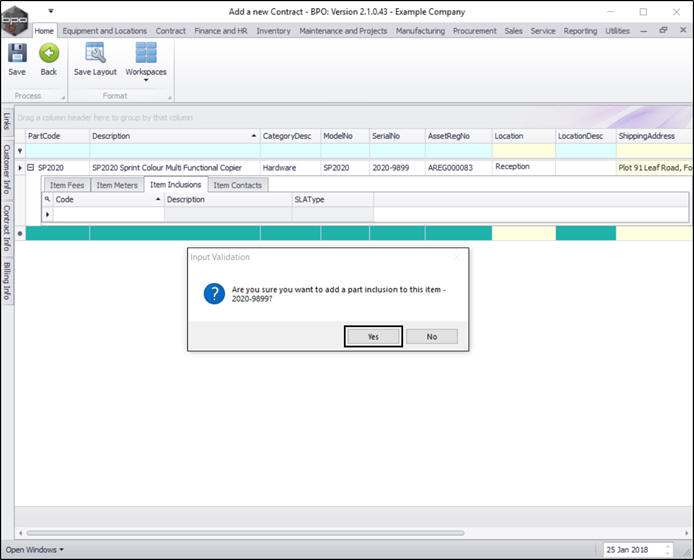Open the Billing Info side panel
The image size is (694, 560).
coord(7,281)
